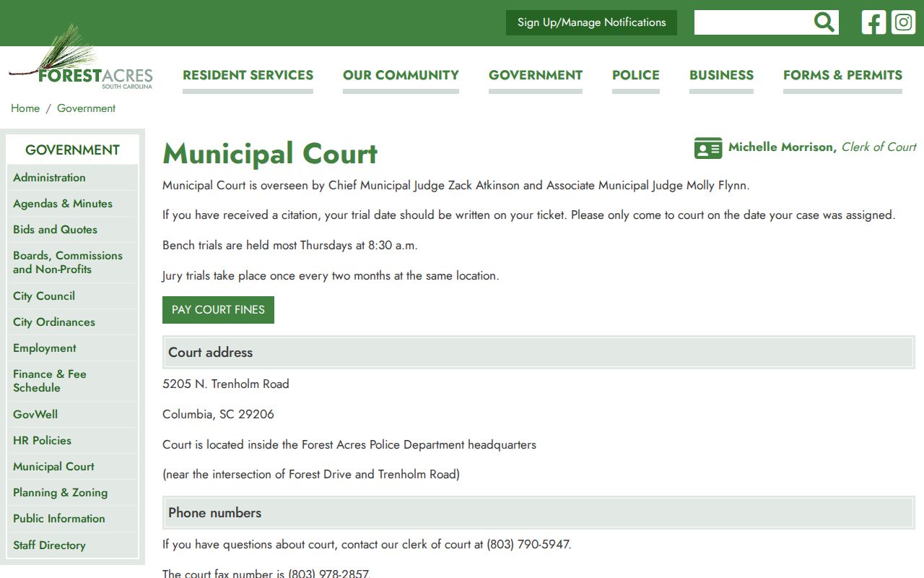Screen dimensions: 924x578
Task: Click the text Columbia, SC 29206
Action: pos(218,415)
